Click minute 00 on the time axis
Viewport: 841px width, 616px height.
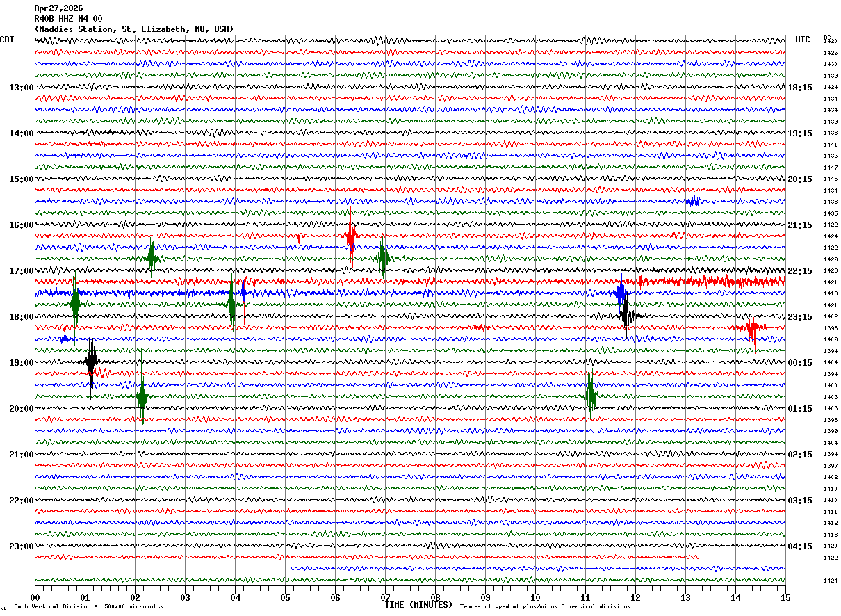coord(35,597)
